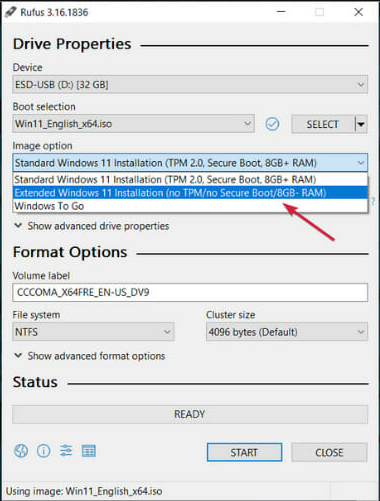Click the status text Using image: Win11_English_x64.iso
This screenshot has height=501, width=380.
click(84, 491)
